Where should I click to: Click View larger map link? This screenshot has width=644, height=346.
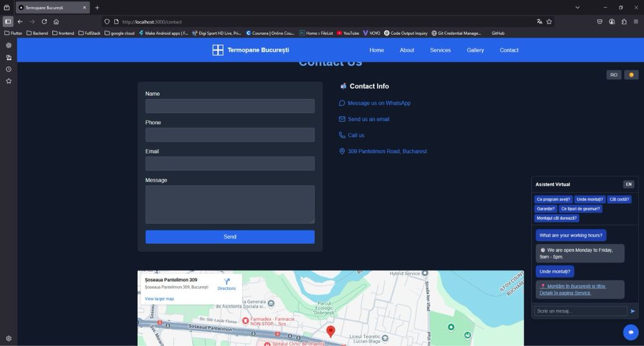click(159, 299)
